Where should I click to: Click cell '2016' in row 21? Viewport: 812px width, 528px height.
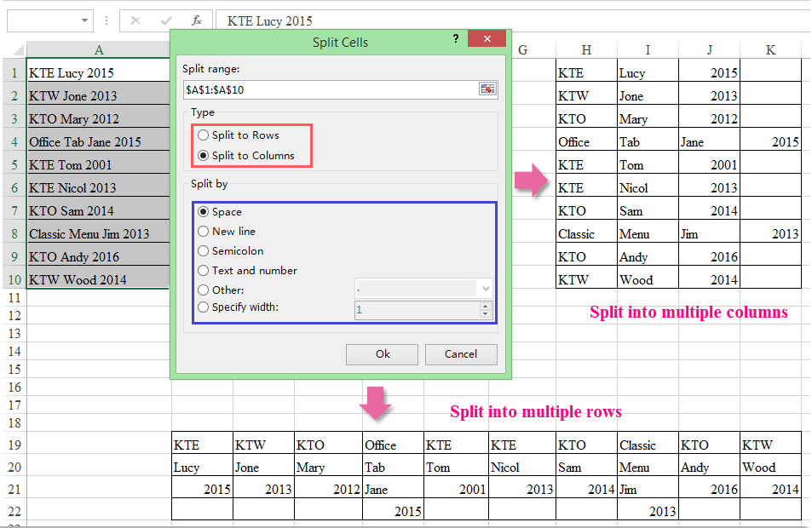click(x=710, y=489)
